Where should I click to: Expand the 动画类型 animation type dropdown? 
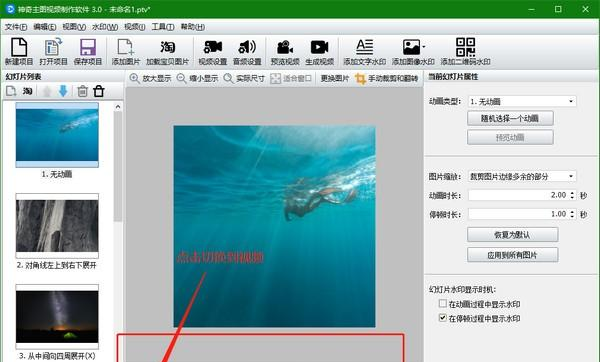tap(571, 101)
